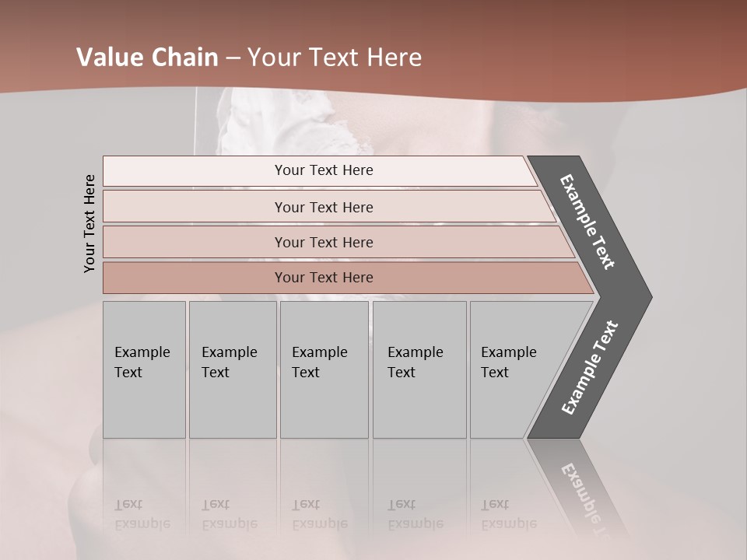Click the lower "Example Text" on the dark chevron
747x560 pixels.
590,367
